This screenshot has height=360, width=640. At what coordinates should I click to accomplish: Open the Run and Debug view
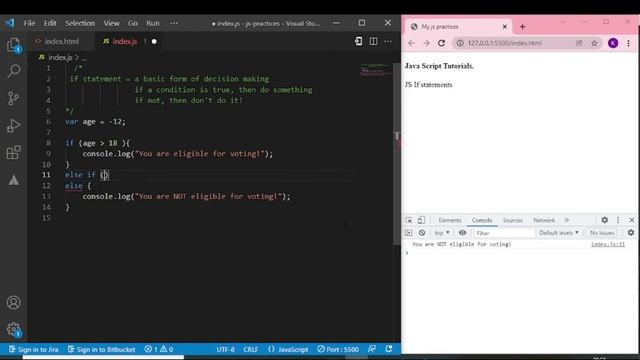(x=13, y=125)
